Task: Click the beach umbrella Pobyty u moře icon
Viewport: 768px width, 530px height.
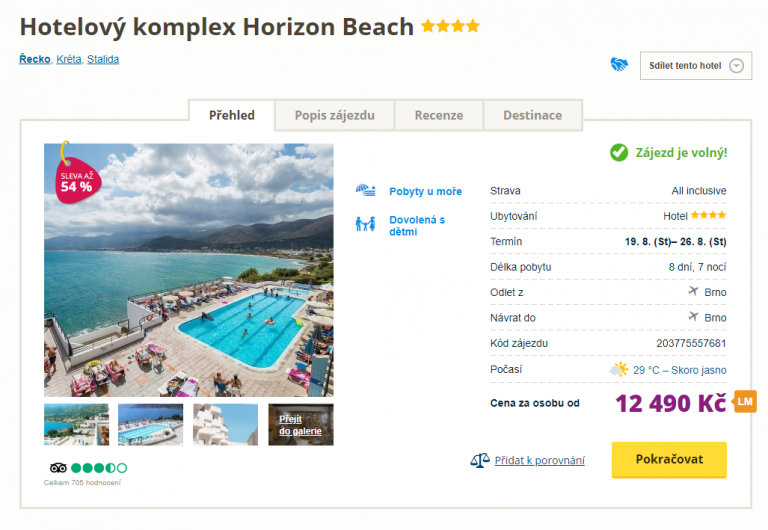Action: pyautogui.click(x=366, y=191)
